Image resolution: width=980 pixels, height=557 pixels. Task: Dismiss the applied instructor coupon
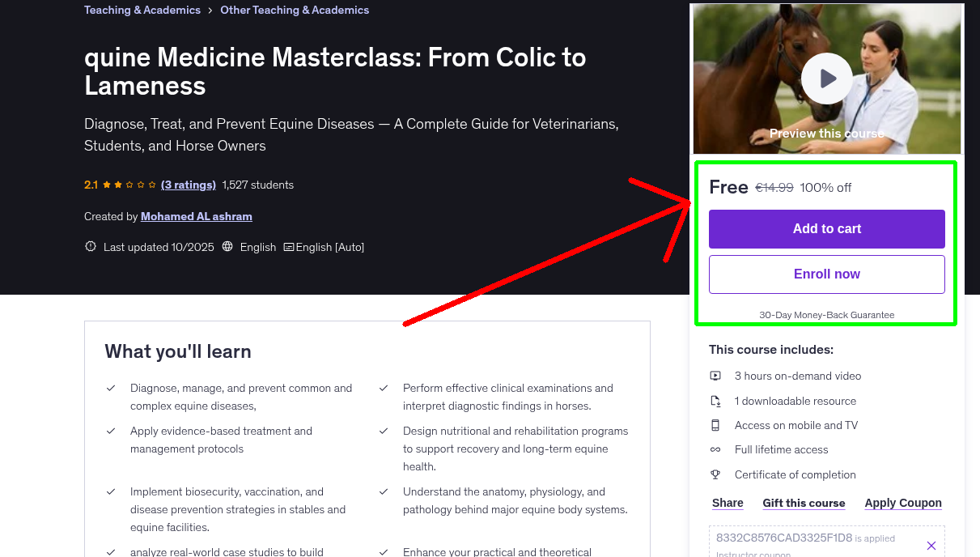click(931, 544)
